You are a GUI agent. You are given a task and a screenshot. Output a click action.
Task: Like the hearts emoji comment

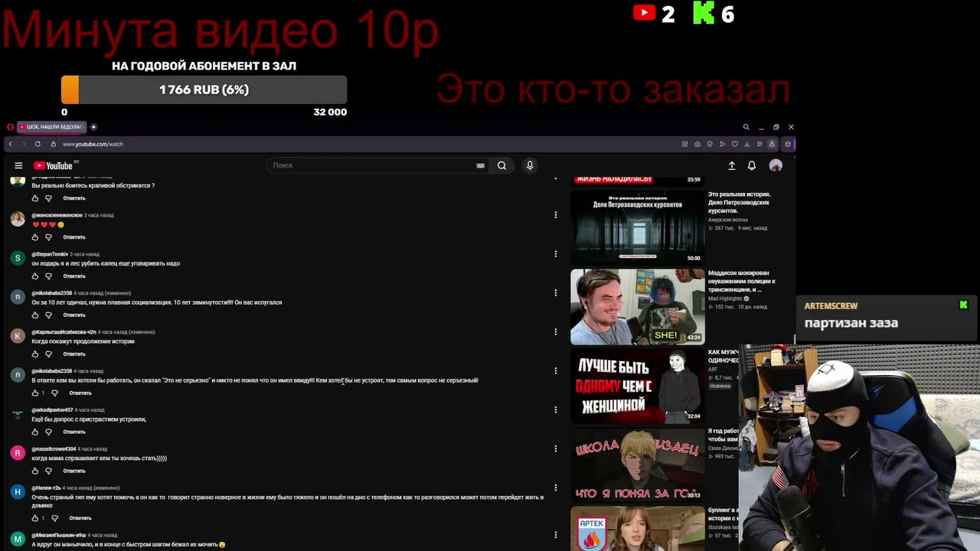click(34, 237)
